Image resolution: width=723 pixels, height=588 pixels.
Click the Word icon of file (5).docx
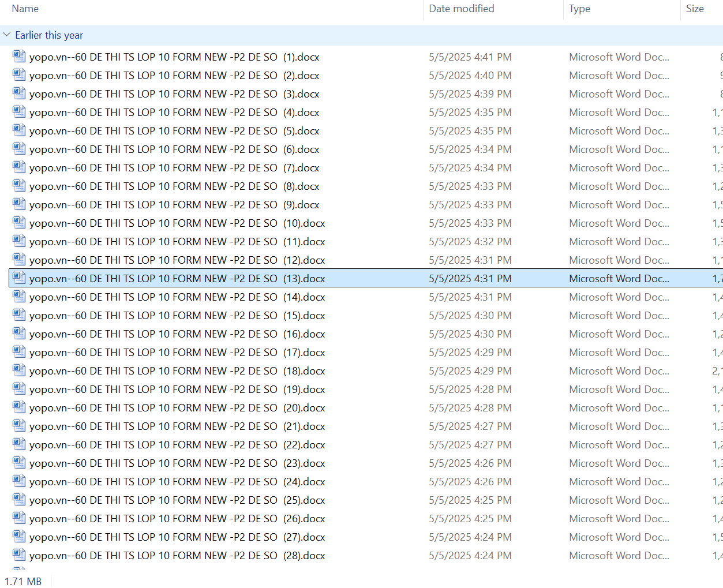[x=19, y=130]
